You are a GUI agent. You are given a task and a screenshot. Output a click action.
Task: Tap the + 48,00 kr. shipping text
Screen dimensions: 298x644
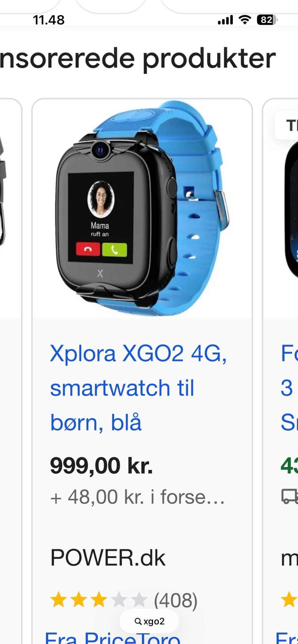(137, 497)
